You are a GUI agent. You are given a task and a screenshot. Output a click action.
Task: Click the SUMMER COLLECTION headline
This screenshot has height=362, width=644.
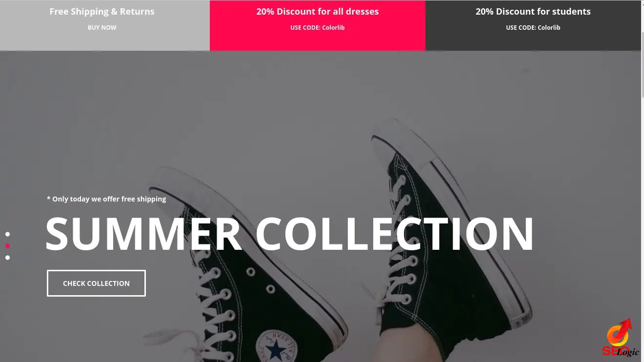[290, 234]
